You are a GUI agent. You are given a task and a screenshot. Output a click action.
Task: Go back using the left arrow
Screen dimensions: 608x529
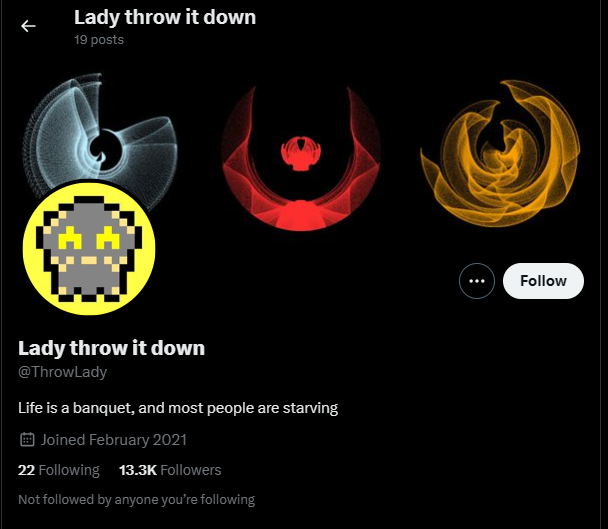pyautogui.click(x=28, y=26)
